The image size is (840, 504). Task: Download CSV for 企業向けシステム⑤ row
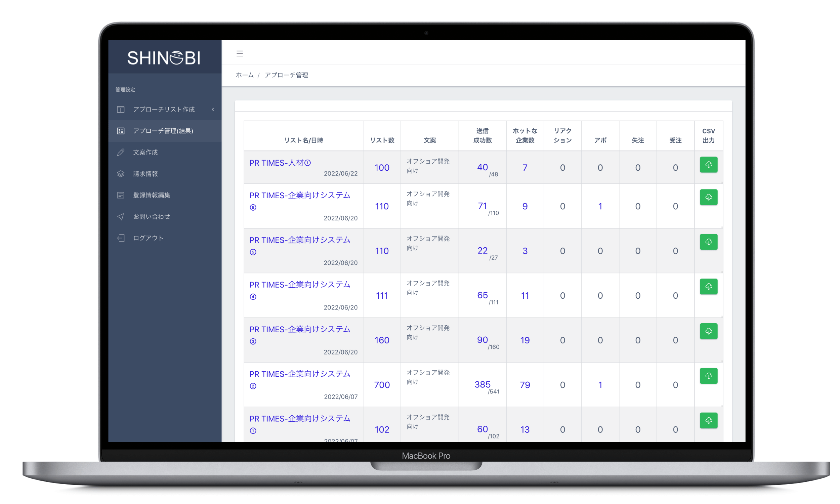(708, 242)
